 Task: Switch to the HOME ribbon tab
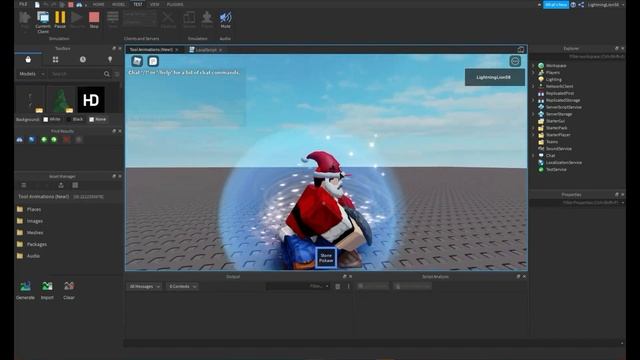[x=98, y=4]
